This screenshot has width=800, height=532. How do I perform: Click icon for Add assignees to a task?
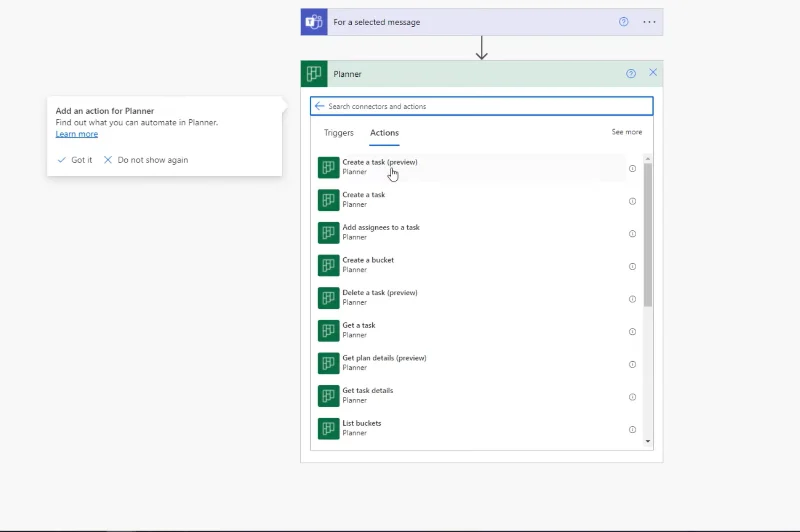coord(329,233)
